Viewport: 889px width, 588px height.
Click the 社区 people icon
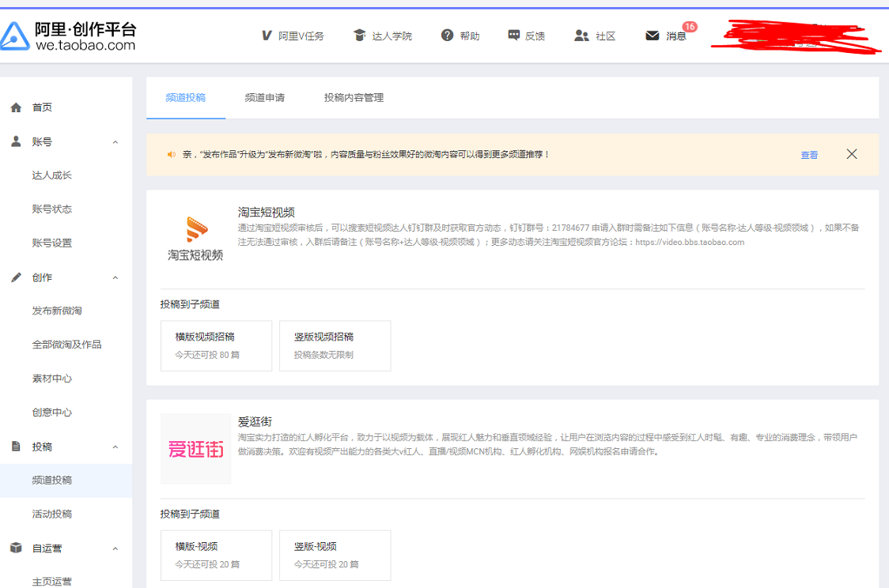tap(581, 36)
